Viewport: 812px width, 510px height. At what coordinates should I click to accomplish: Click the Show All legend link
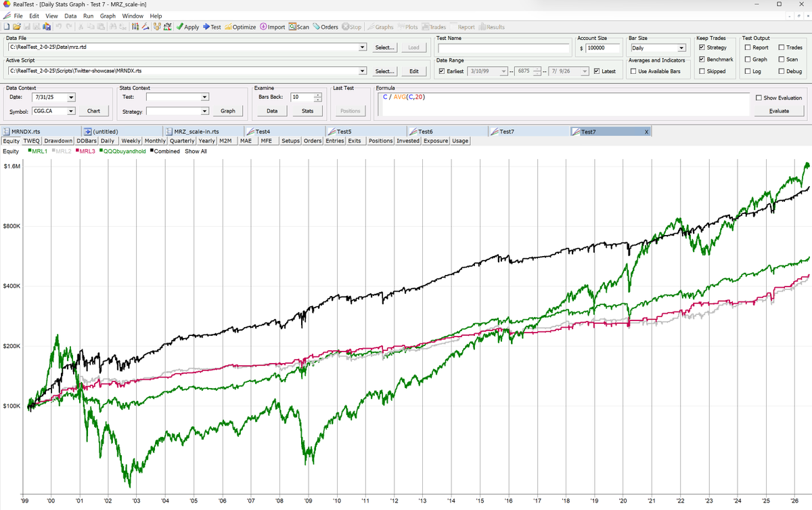click(196, 151)
